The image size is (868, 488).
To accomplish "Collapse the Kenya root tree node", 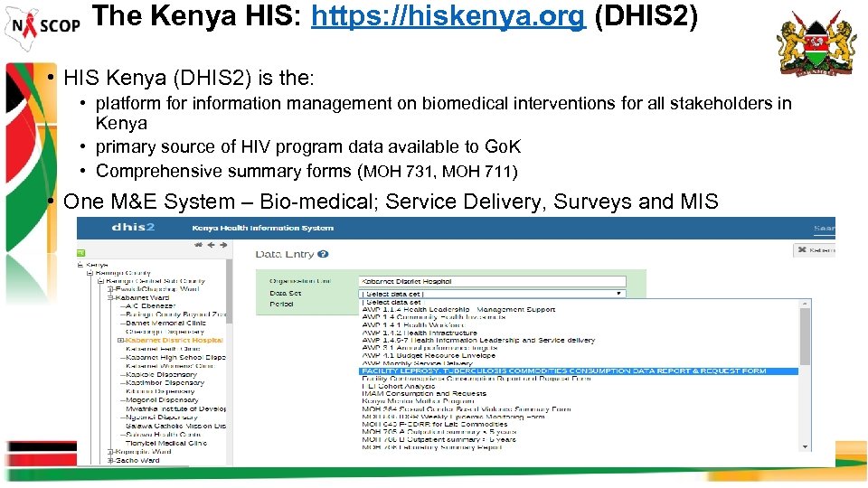I will click(x=80, y=265).
